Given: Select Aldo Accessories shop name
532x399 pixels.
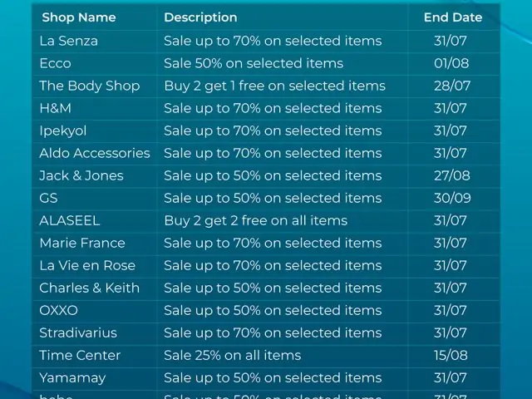Looking at the screenshot, I should [x=95, y=153].
